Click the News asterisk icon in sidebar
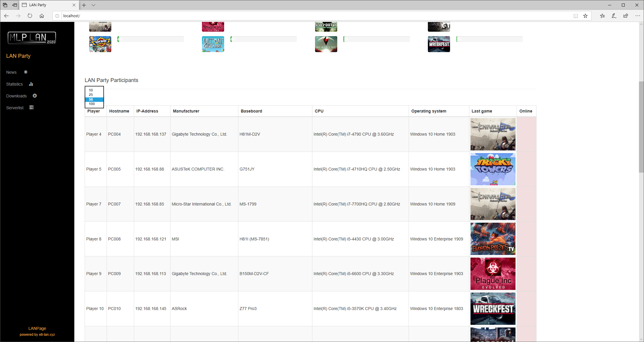Screen dimensions: 644x342 click(x=26, y=72)
